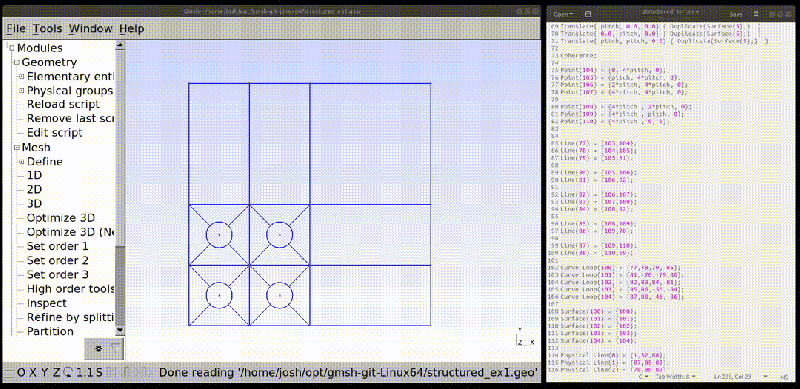800x389 pixels.
Task: Expand the Elementary entities node
Action: click(x=22, y=77)
